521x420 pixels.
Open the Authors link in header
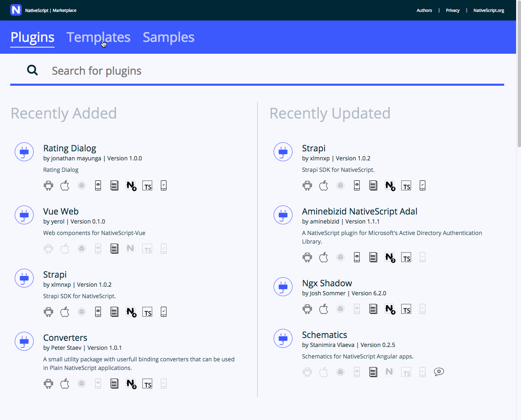424,10
